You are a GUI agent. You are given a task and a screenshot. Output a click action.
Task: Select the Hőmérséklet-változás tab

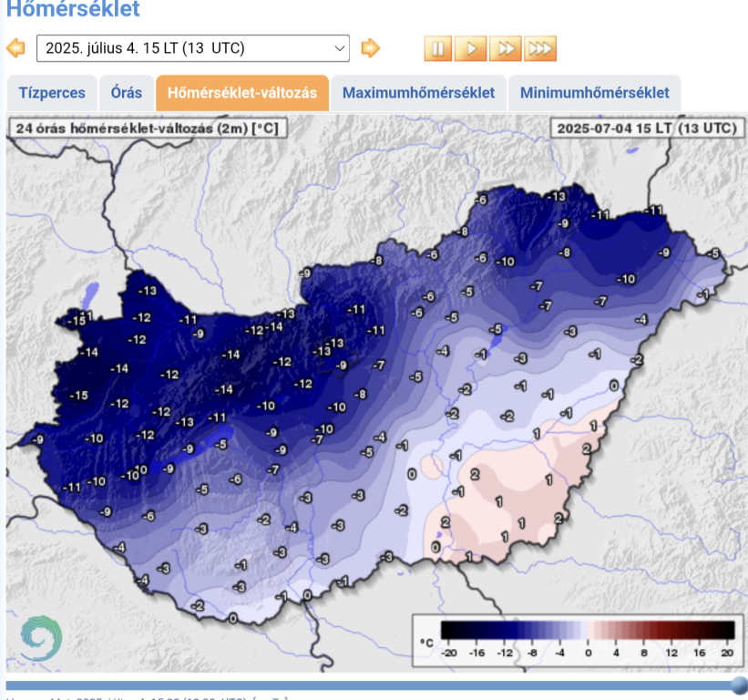tap(242, 93)
